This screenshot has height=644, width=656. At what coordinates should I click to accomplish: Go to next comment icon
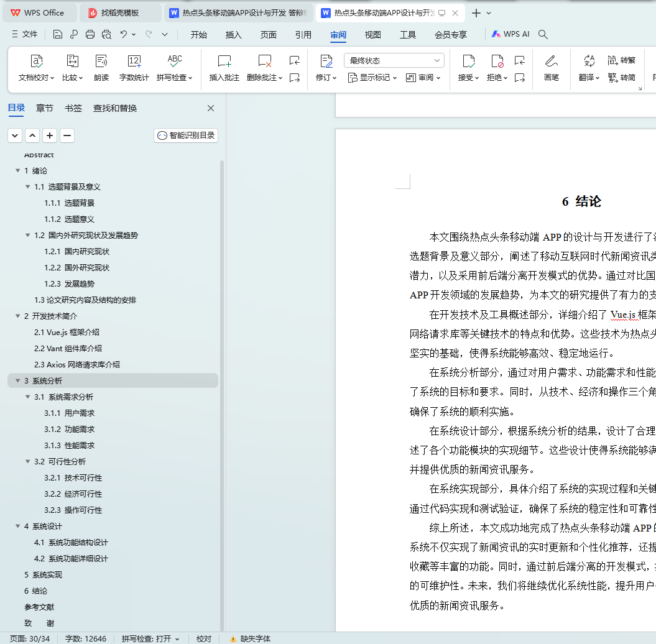click(295, 78)
